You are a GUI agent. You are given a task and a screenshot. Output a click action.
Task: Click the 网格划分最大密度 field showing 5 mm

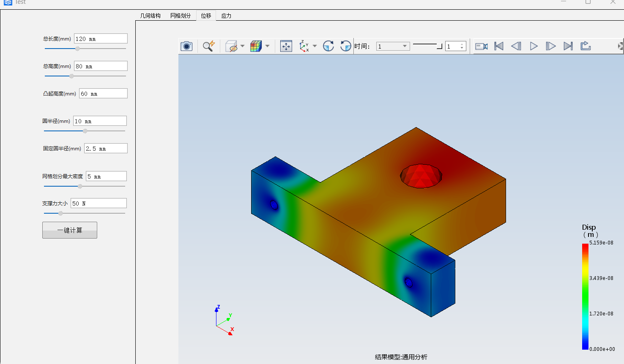tap(106, 176)
